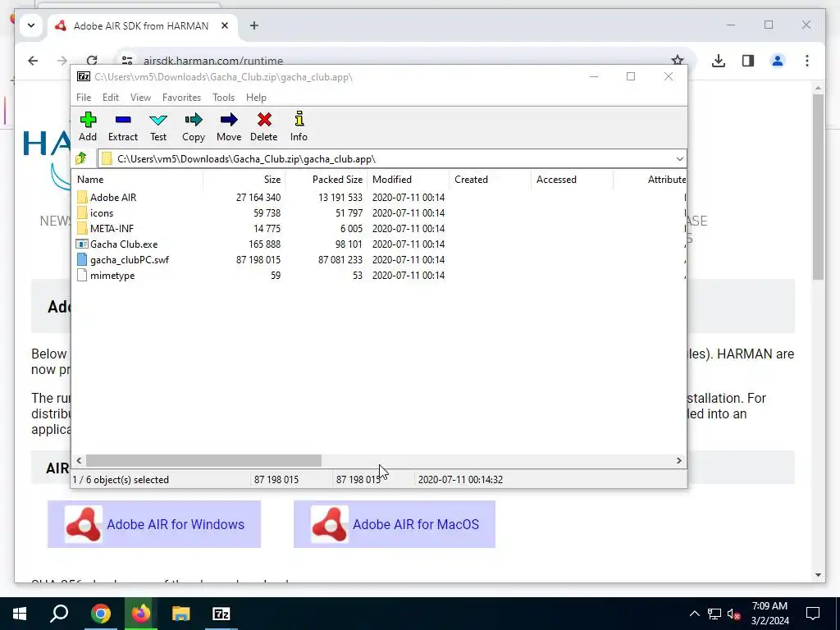Open the 7-Zip system menu icon
This screenshot has width=840, height=630.
click(84, 76)
